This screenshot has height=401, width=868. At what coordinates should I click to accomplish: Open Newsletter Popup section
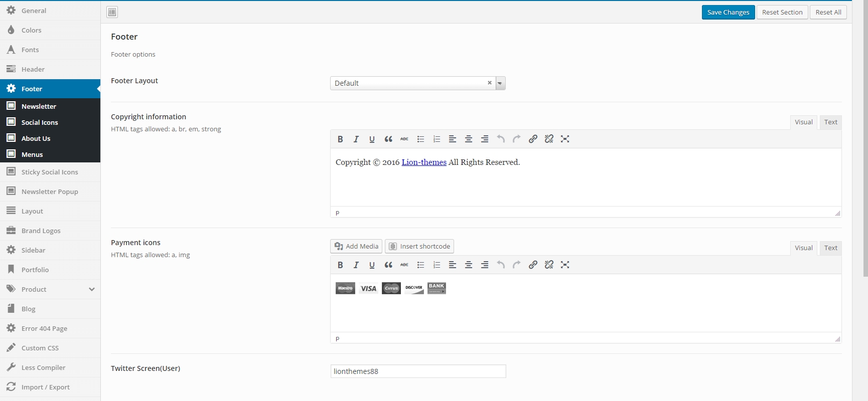point(50,191)
